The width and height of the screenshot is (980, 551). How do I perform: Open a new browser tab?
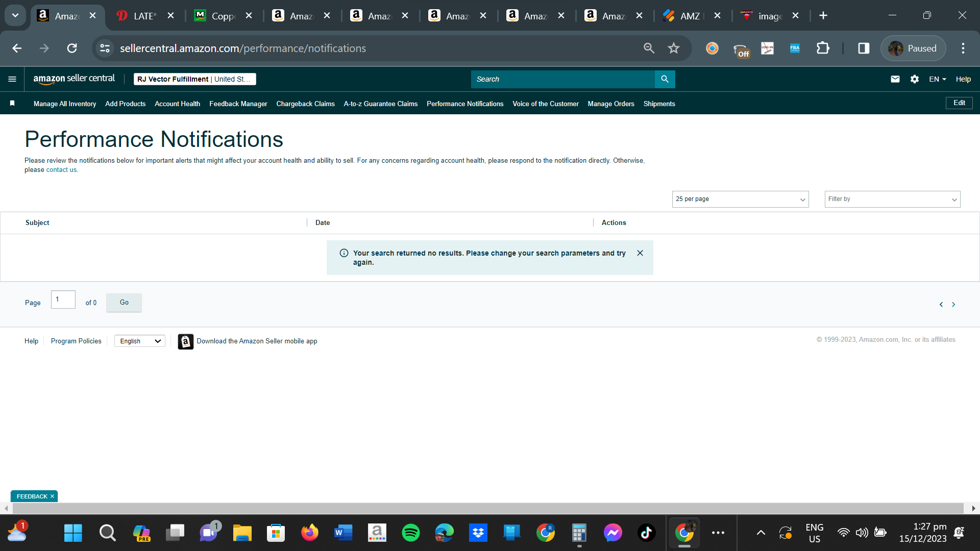(823, 16)
